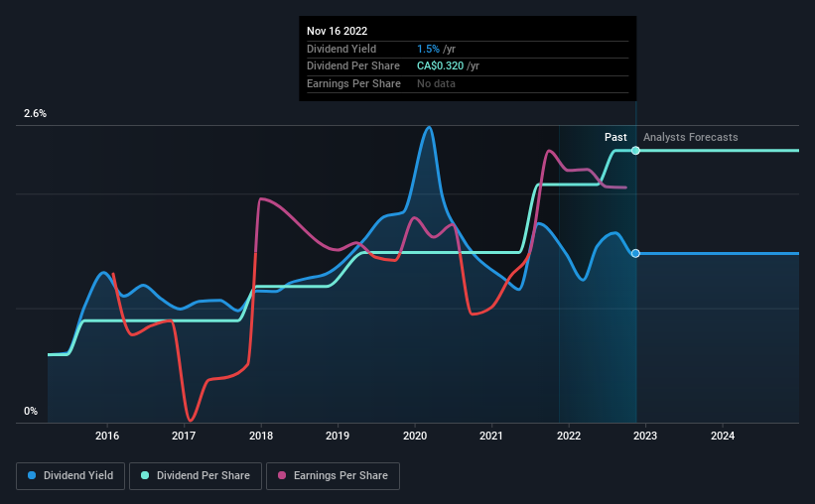This screenshot has width=815, height=504.
Task: Click the Analysts Forecasts label
Action: coord(690,137)
